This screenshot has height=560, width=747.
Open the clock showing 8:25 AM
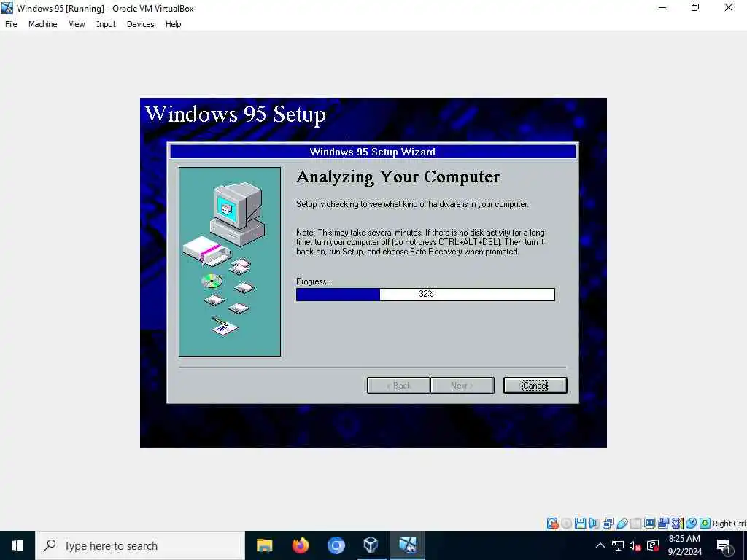(684, 545)
